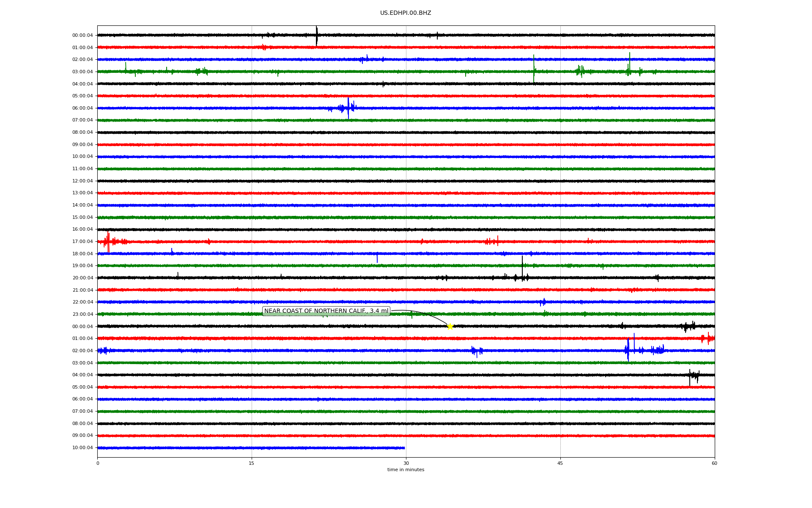Select the 13:00:04 row time label

(82, 193)
